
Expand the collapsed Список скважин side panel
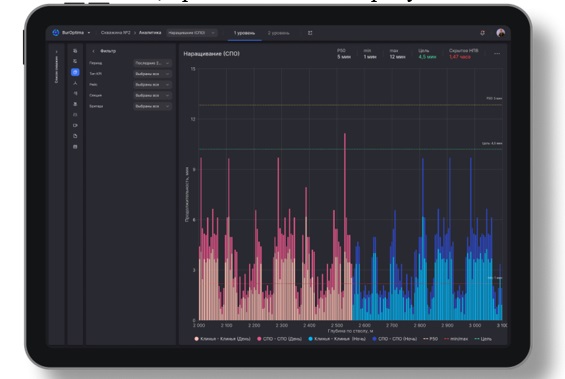(57, 67)
